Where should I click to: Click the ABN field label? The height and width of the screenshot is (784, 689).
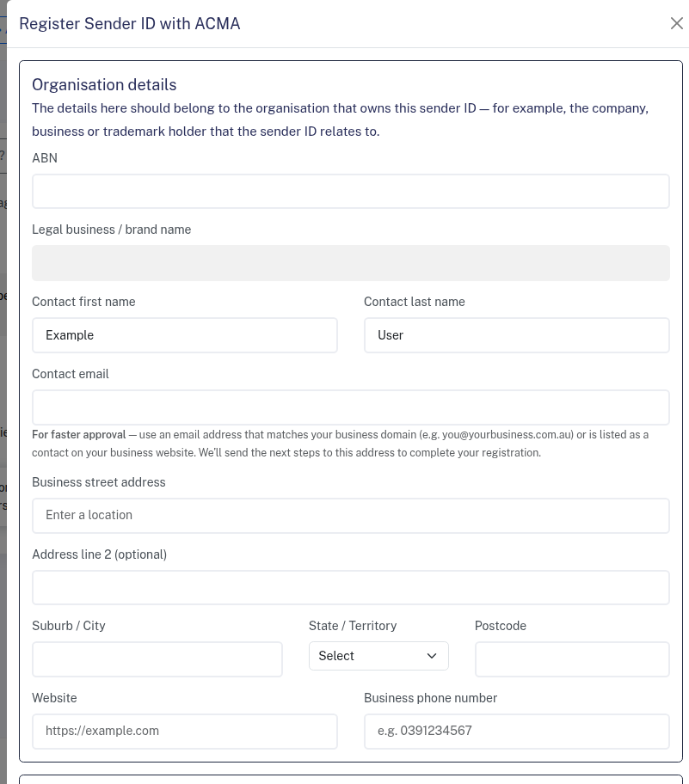click(x=45, y=158)
